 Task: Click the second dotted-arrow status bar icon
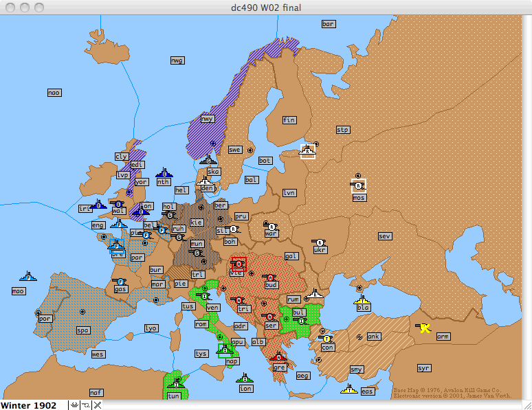pyautogui.click(x=85, y=405)
